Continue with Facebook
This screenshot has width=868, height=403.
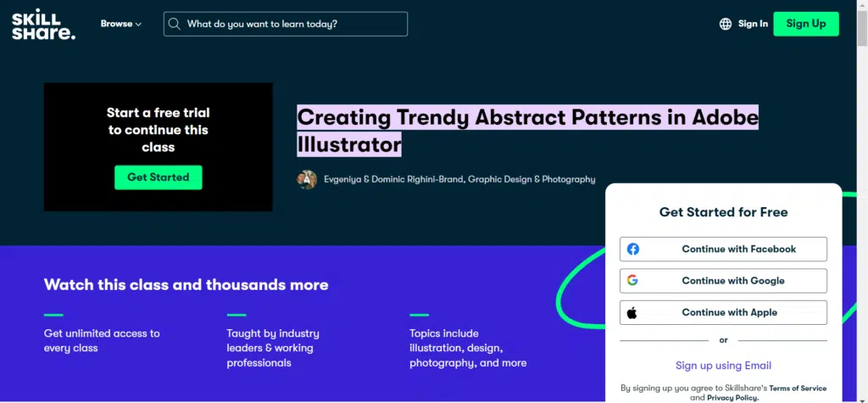724,249
